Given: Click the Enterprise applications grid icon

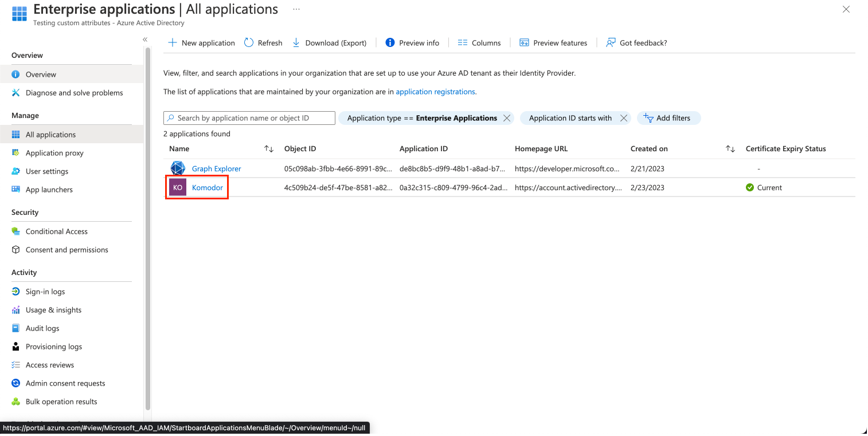Looking at the screenshot, I should point(19,14).
